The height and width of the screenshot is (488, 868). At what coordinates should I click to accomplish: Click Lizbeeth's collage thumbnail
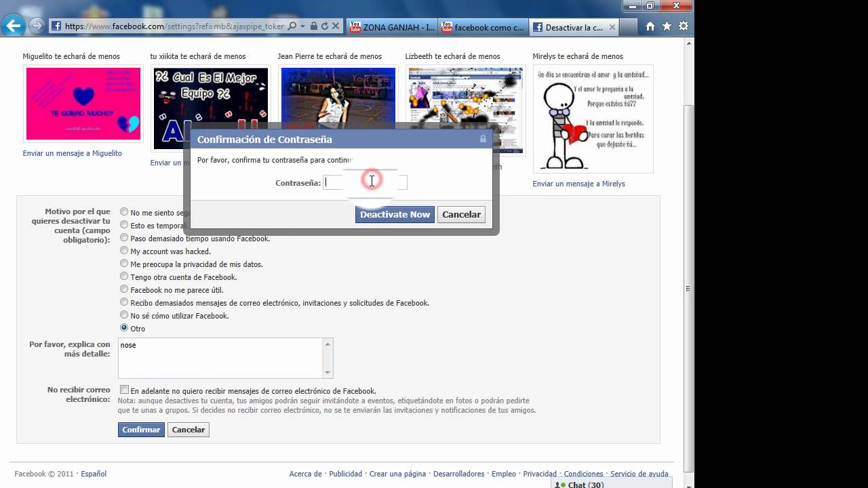pyautogui.click(x=466, y=110)
